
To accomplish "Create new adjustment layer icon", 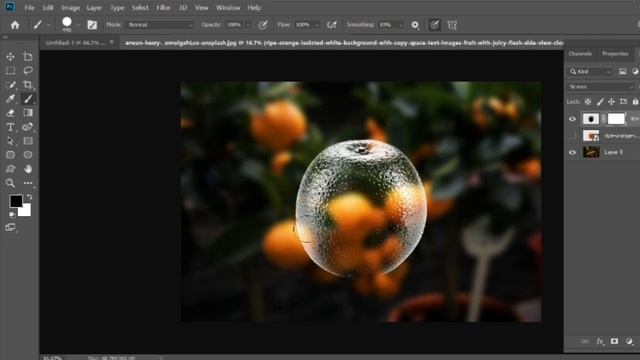I will pos(629,341).
